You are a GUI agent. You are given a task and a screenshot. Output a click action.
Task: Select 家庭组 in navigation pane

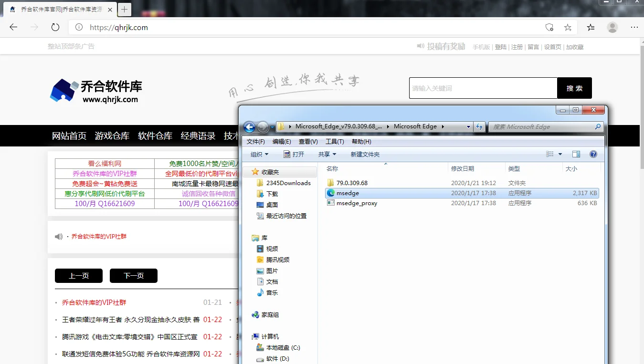(265, 315)
